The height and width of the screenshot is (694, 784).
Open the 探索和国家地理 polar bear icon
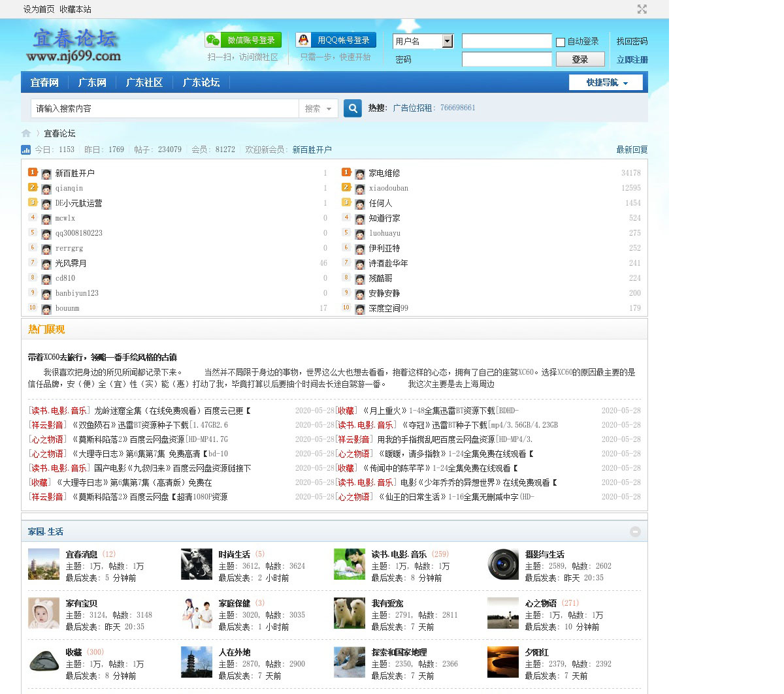pos(350,663)
